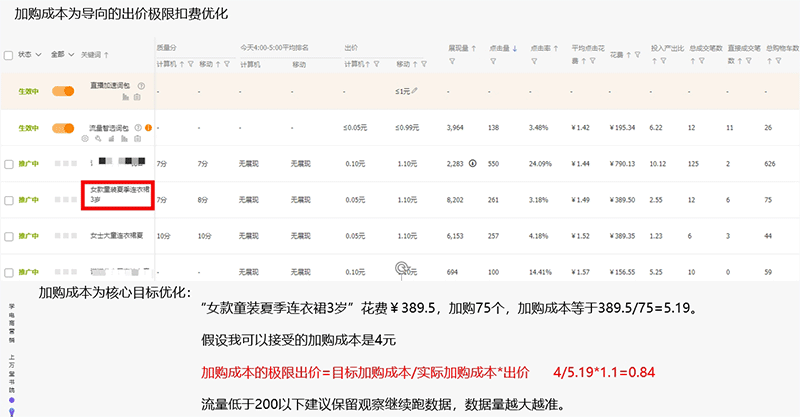Toggle off the 直播加速词包 switch
The image size is (800, 417).
[63, 91]
